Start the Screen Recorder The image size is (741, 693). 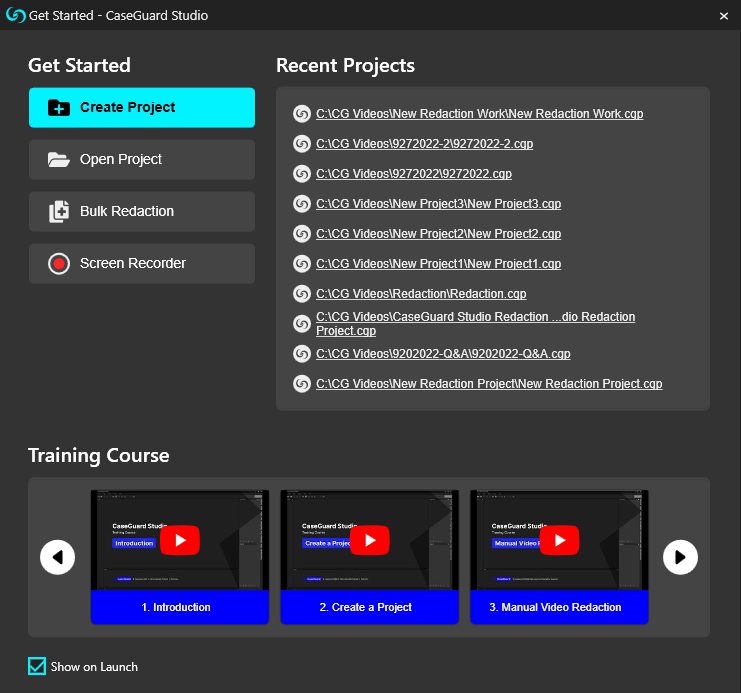point(142,263)
